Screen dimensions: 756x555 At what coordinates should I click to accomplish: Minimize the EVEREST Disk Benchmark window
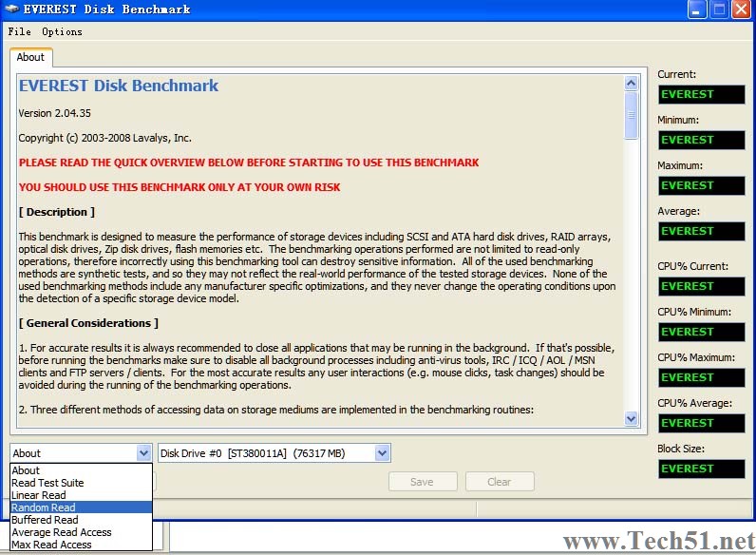pyautogui.click(x=697, y=10)
